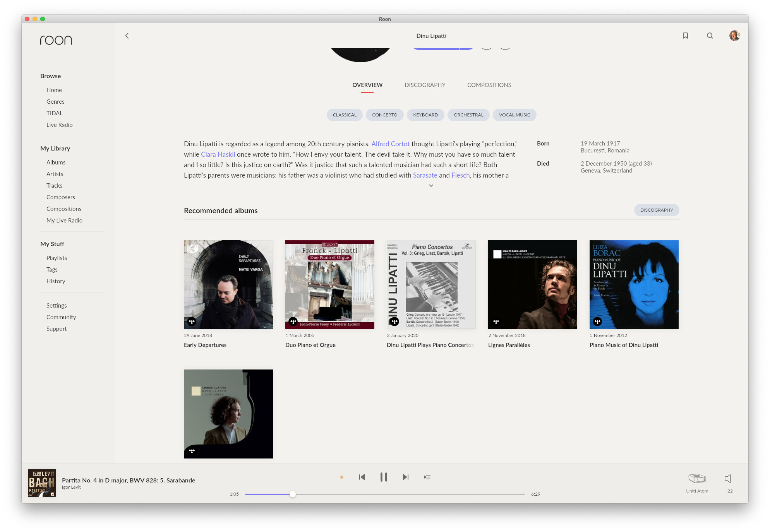
Task: Open search with the magnifier icon
Action: pyautogui.click(x=710, y=36)
